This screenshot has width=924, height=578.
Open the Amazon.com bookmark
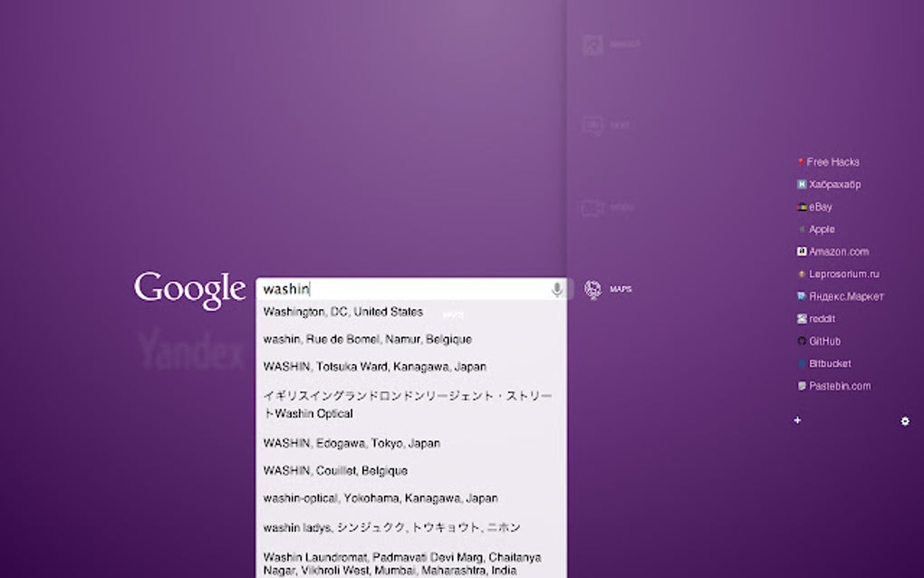pyautogui.click(x=833, y=252)
